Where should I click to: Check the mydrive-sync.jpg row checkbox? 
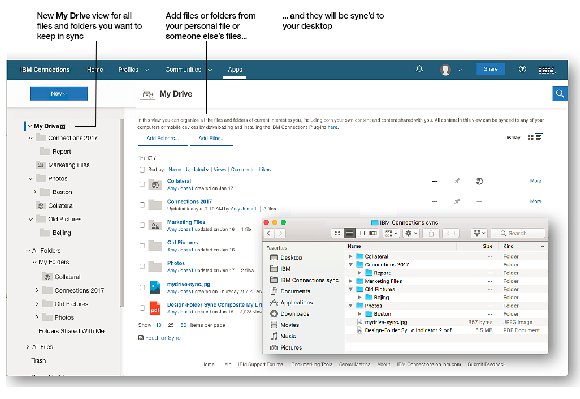(142, 287)
